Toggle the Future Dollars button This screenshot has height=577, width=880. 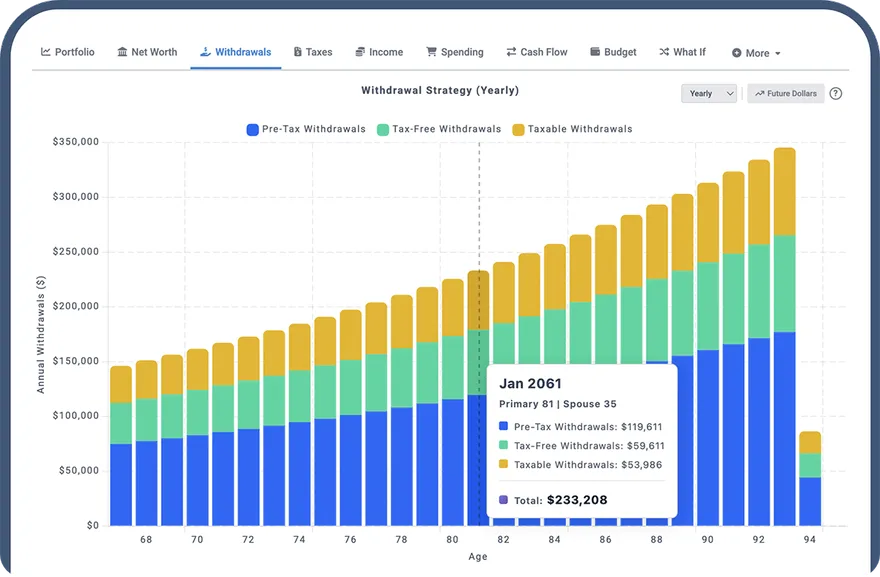click(786, 94)
